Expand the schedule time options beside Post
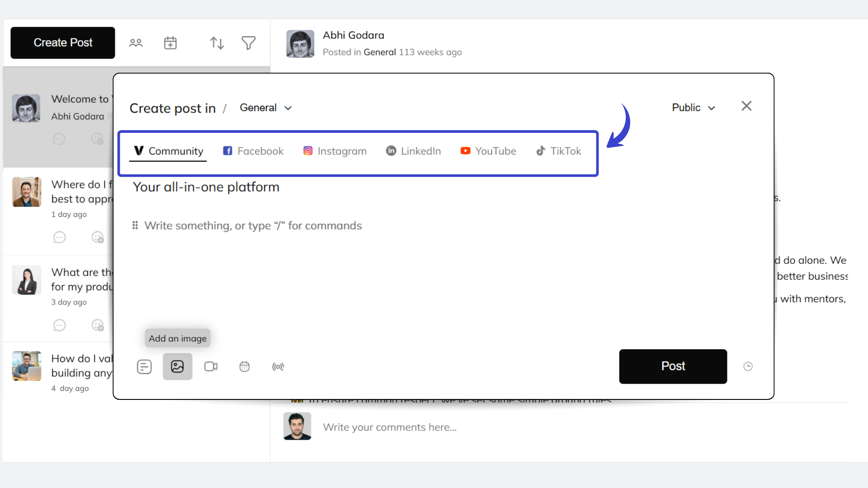The height and width of the screenshot is (488, 868). (x=748, y=366)
